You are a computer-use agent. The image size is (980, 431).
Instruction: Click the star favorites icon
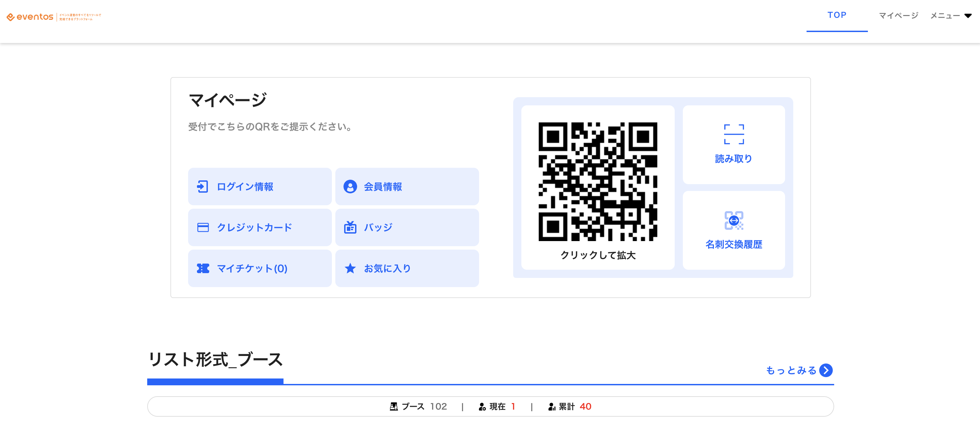point(350,268)
